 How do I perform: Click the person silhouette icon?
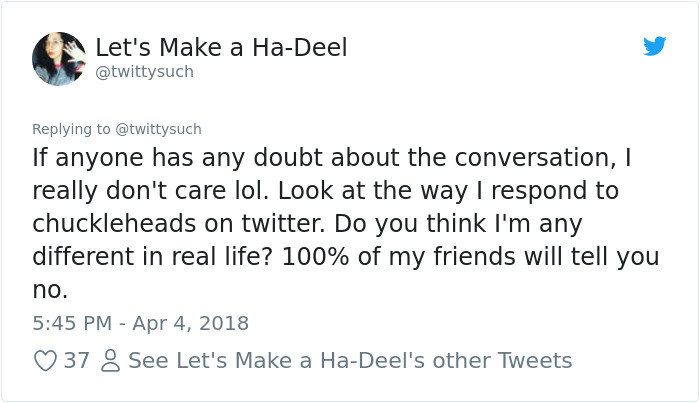point(110,361)
